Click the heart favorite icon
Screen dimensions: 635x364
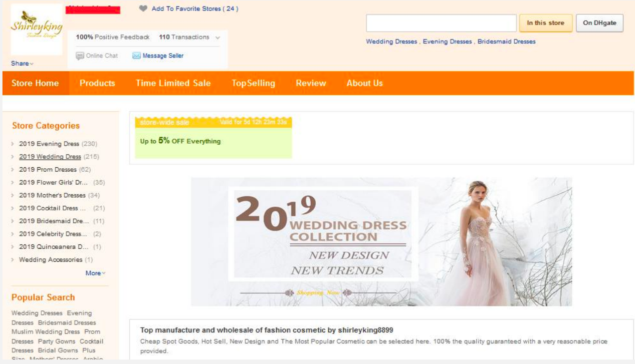(x=143, y=9)
